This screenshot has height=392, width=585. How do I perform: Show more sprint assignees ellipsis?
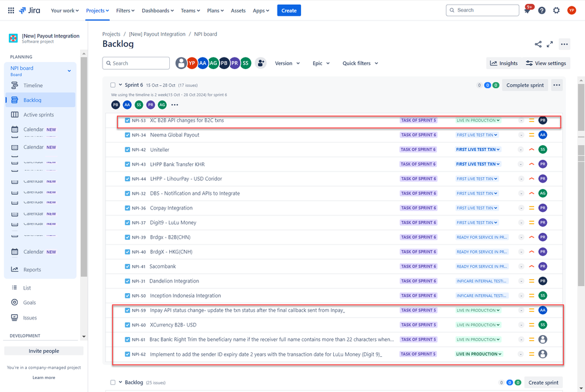click(x=175, y=105)
